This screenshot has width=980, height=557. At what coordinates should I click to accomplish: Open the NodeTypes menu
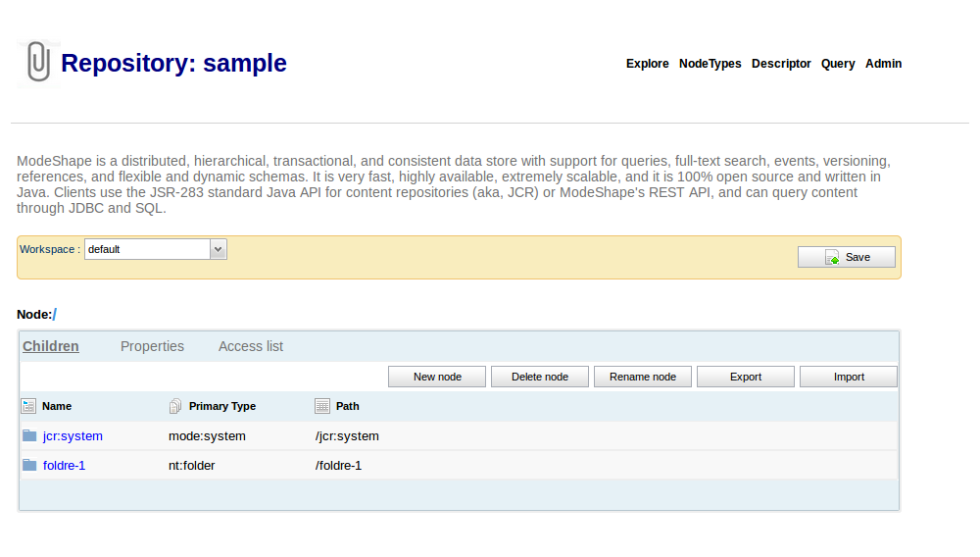point(710,64)
